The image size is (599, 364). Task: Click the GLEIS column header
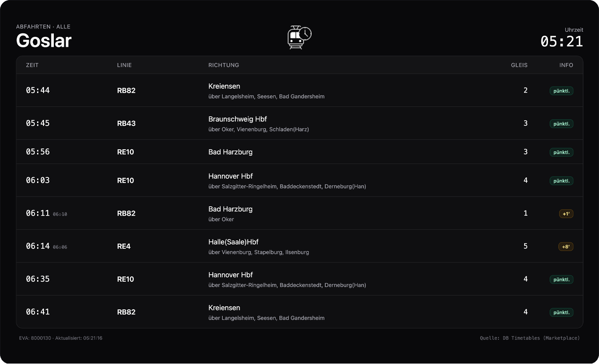(519, 65)
